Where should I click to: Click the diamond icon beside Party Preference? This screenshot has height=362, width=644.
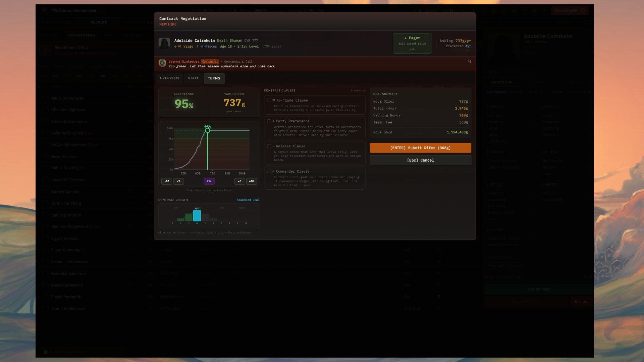coord(273,121)
